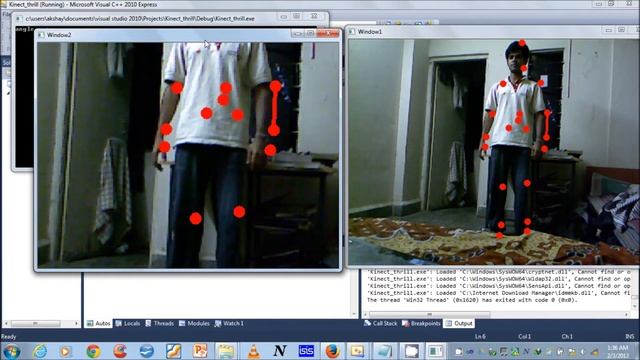
Task: Click right arrow of Output horizontal scrollbar
Action: click(627, 314)
